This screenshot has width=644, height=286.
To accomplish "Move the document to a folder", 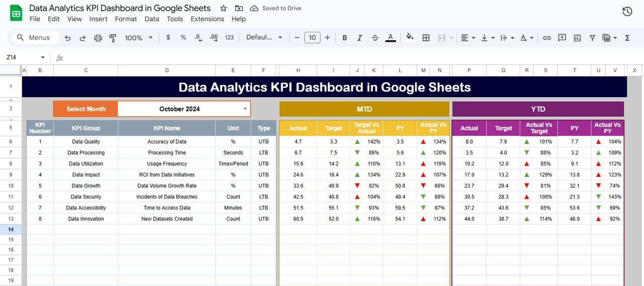I will pos(238,9).
